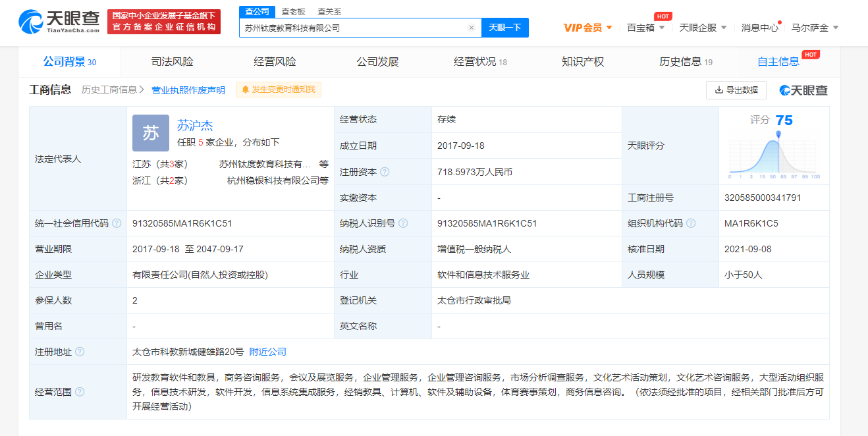
Task: Click 发生变更时通知我 notification button
Action: tap(279, 90)
